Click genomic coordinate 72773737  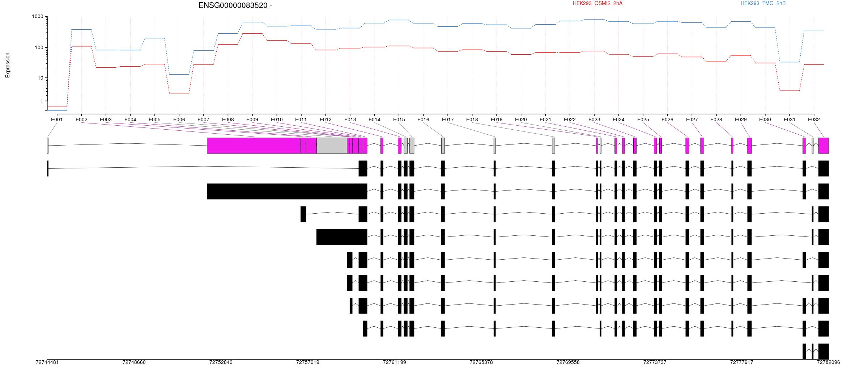pyautogui.click(x=655, y=362)
